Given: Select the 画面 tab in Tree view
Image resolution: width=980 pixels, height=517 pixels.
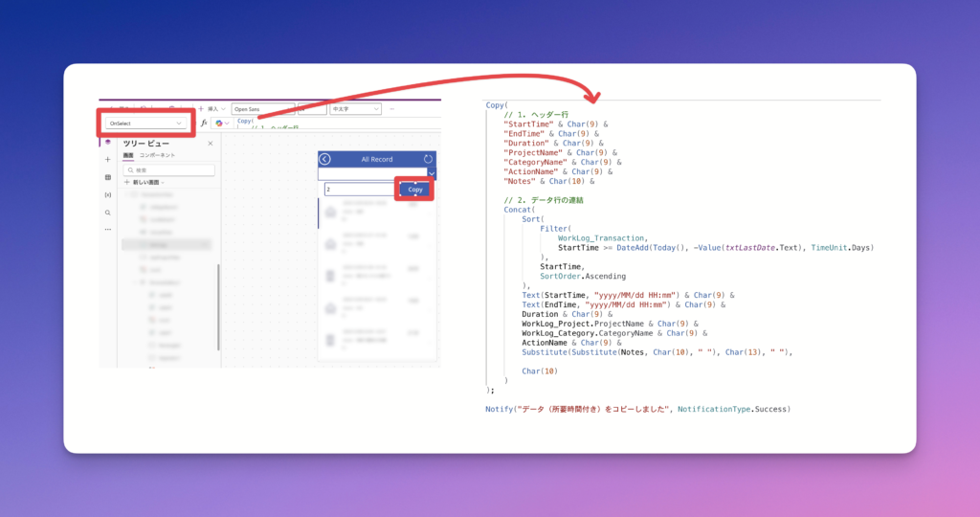Looking at the screenshot, I should point(128,155).
